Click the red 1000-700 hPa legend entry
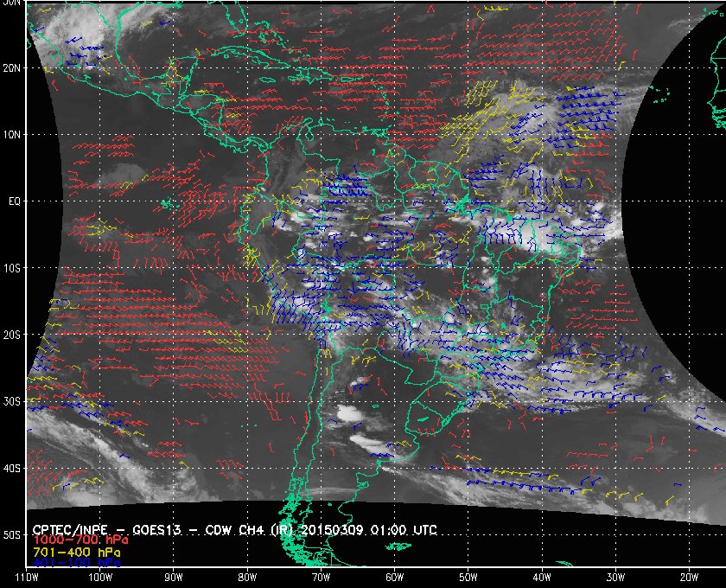 pyautogui.click(x=73, y=540)
